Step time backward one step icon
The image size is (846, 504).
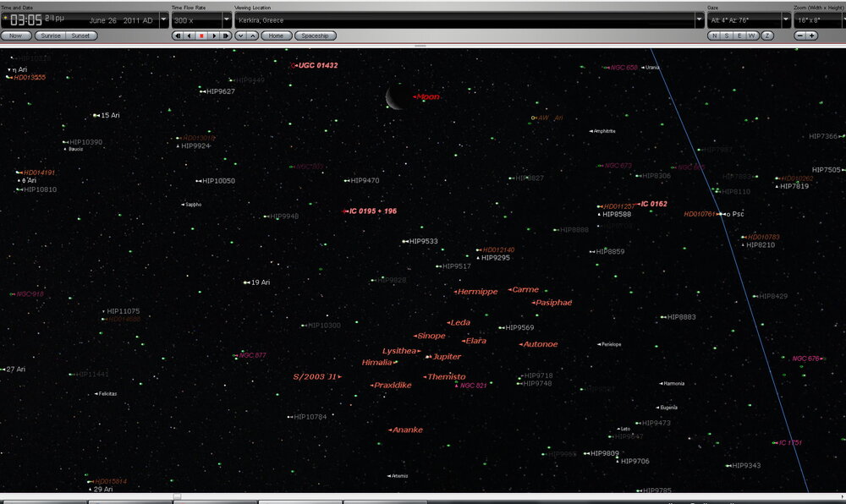point(179,36)
